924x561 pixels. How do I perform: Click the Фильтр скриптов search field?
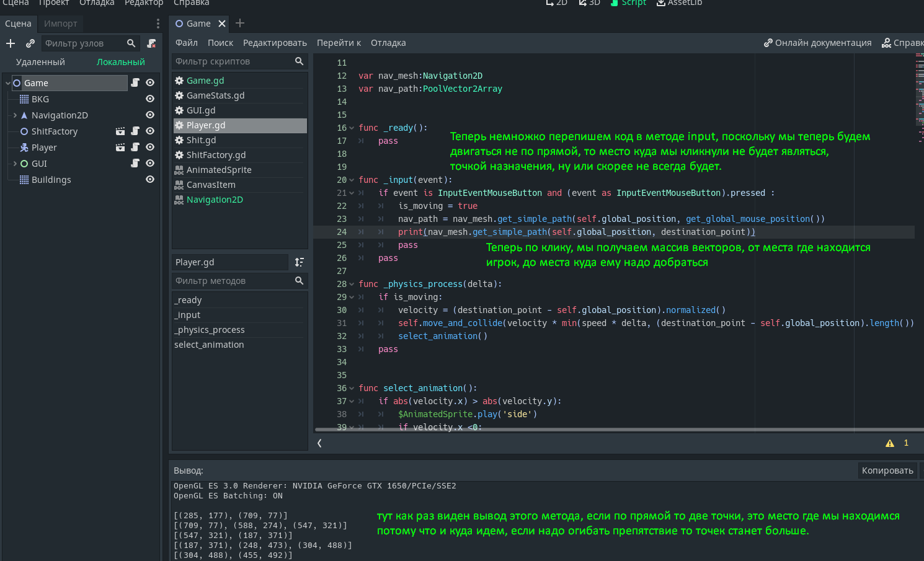click(233, 61)
